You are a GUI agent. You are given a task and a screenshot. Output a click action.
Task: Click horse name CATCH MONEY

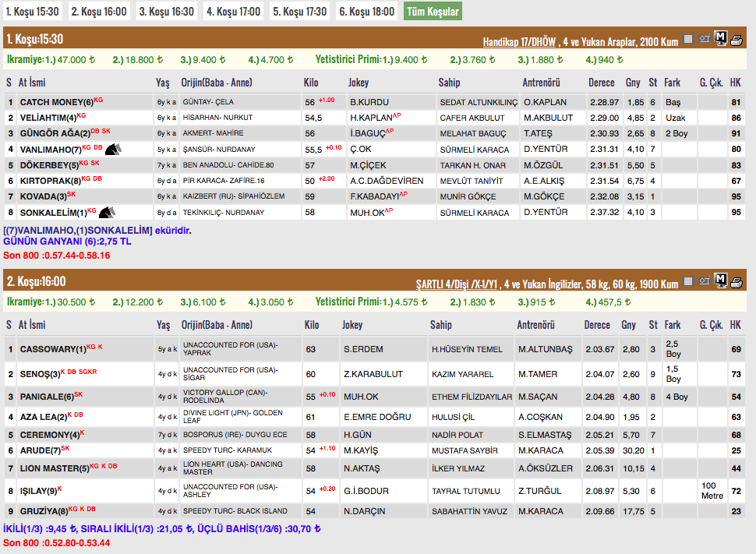51,102
